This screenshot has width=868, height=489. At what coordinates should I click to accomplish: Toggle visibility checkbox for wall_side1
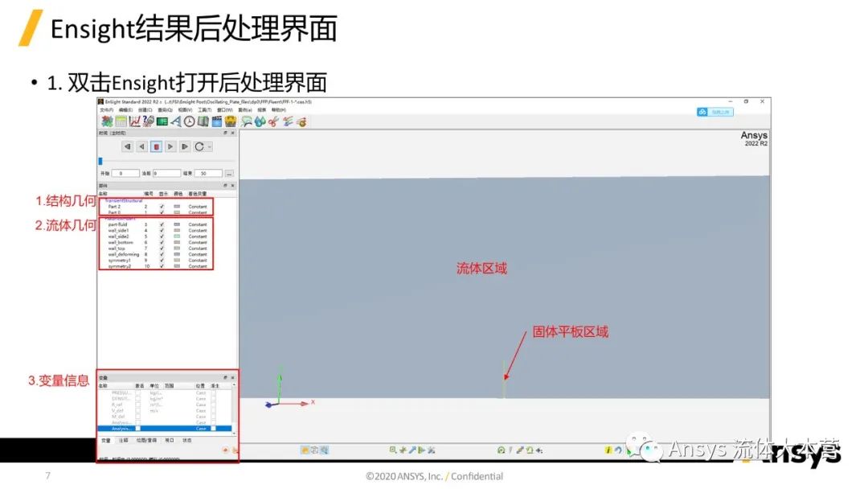point(162,230)
